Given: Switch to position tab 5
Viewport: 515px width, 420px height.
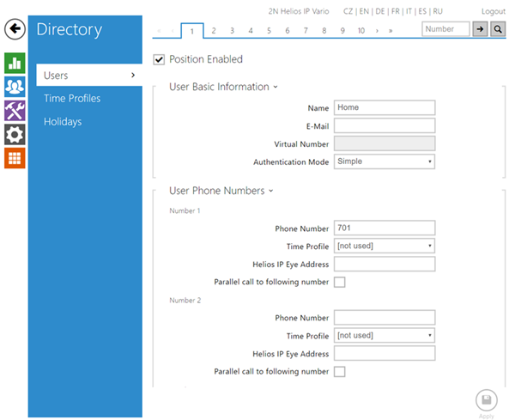Looking at the screenshot, I should pyautogui.click(x=269, y=31).
